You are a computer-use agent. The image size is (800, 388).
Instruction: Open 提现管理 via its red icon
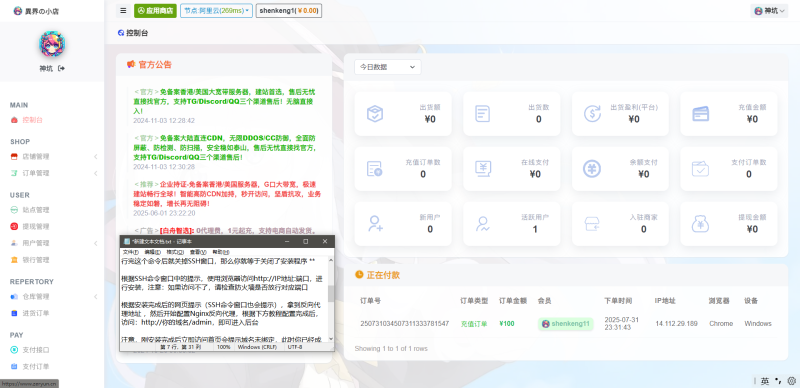14,227
